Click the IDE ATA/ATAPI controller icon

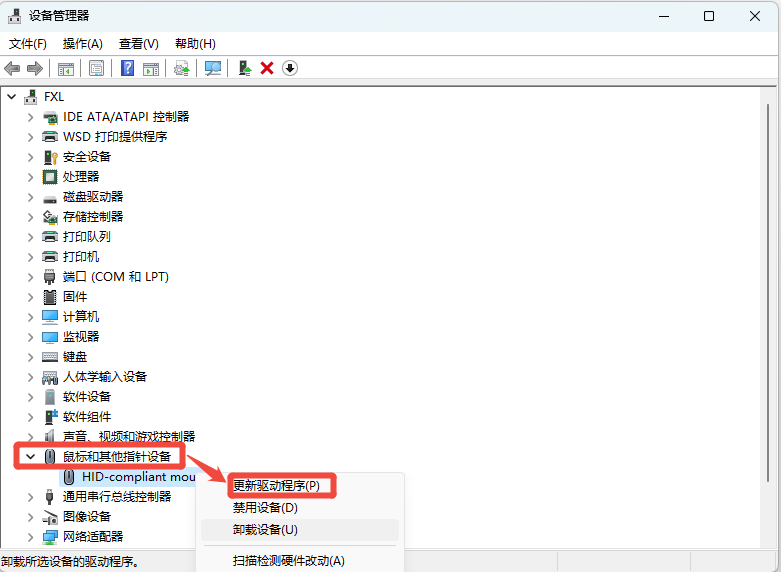(x=50, y=117)
